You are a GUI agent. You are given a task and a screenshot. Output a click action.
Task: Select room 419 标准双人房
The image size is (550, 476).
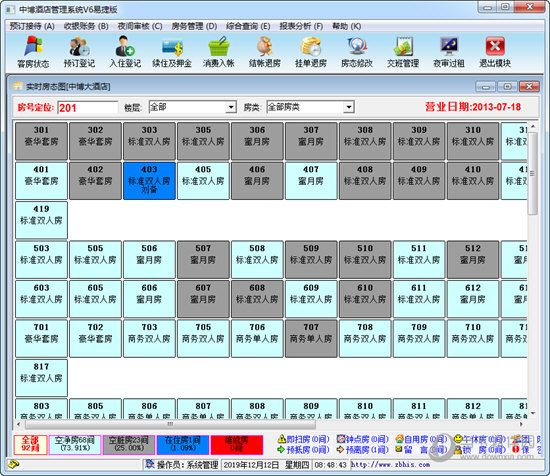point(41,220)
